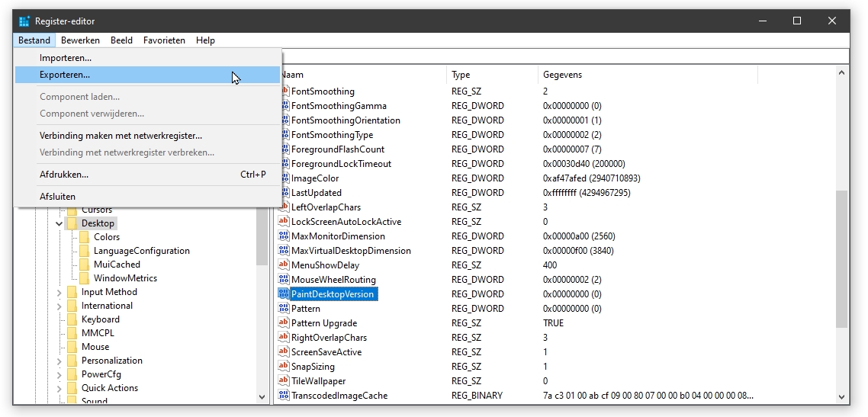Image resolution: width=868 pixels, height=417 pixels.
Task: Click the TranscodedImageCache binary icon
Action: tap(284, 396)
